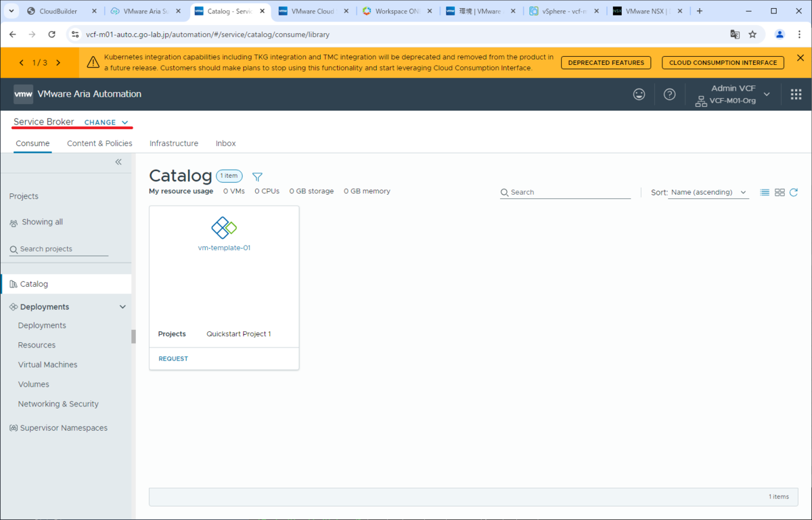This screenshot has height=520, width=812.
Task: Click the catalog filter funnel icon
Action: click(x=257, y=176)
